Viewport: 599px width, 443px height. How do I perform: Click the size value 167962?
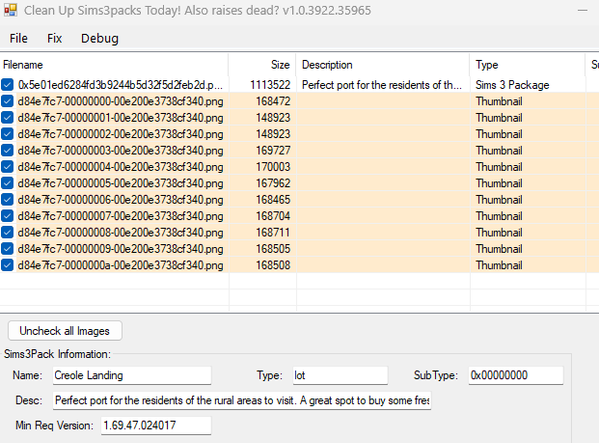[273, 183]
